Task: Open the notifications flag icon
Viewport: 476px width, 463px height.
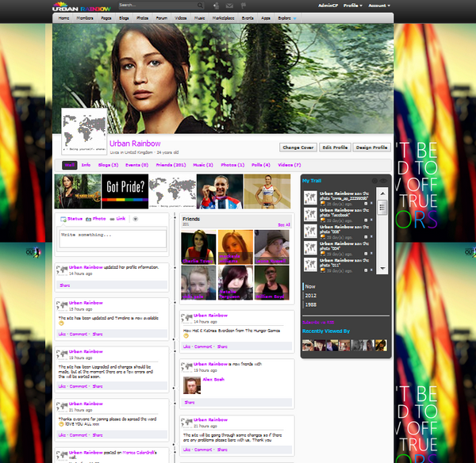Action: [244, 6]
